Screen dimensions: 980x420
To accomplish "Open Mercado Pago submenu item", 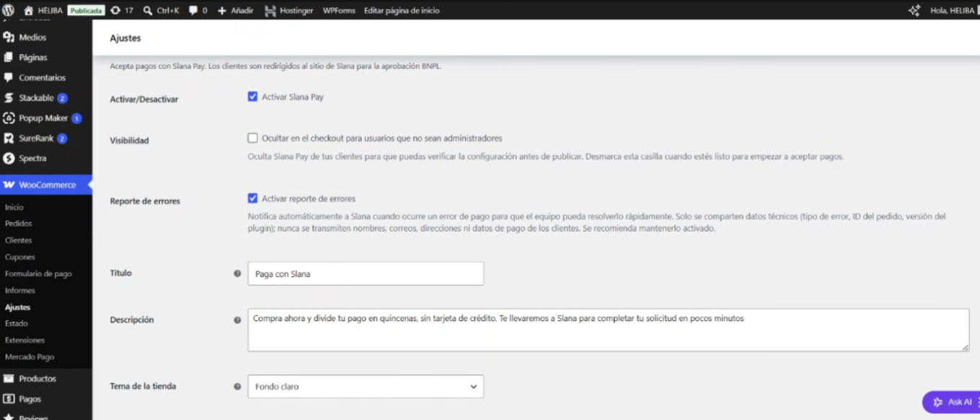I will pyautogui.click(x=30, y=356).
